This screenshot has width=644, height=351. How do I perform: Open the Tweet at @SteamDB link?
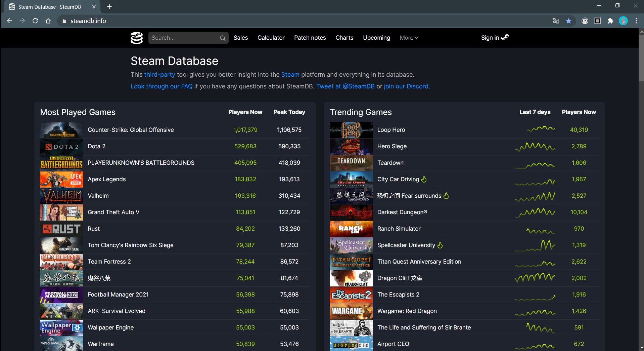point(346,86)
